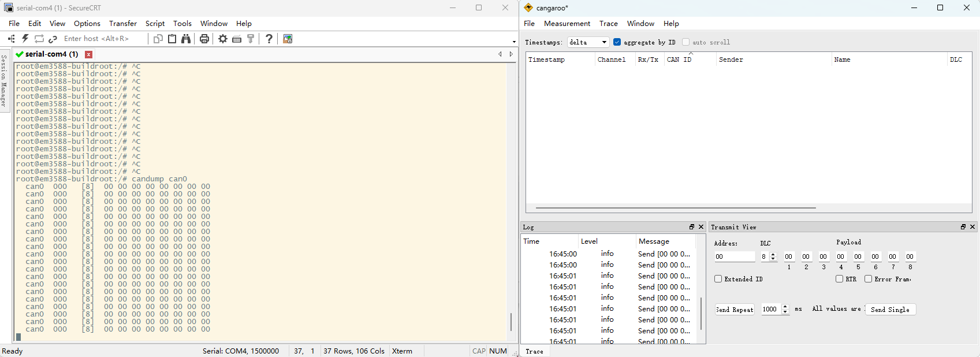
Task: Click the Copy icon in SecureCRT toolbar
Action: [x=158, y=39]
